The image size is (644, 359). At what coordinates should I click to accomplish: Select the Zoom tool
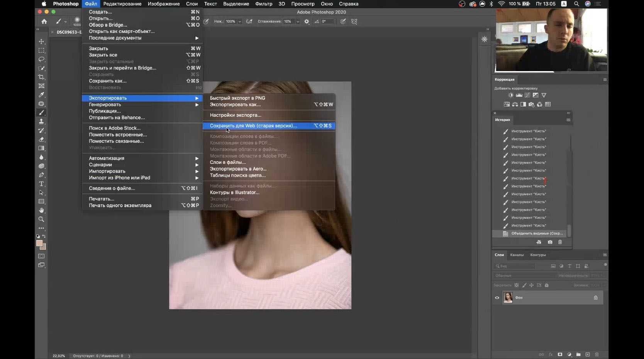(x=41, y=219)
